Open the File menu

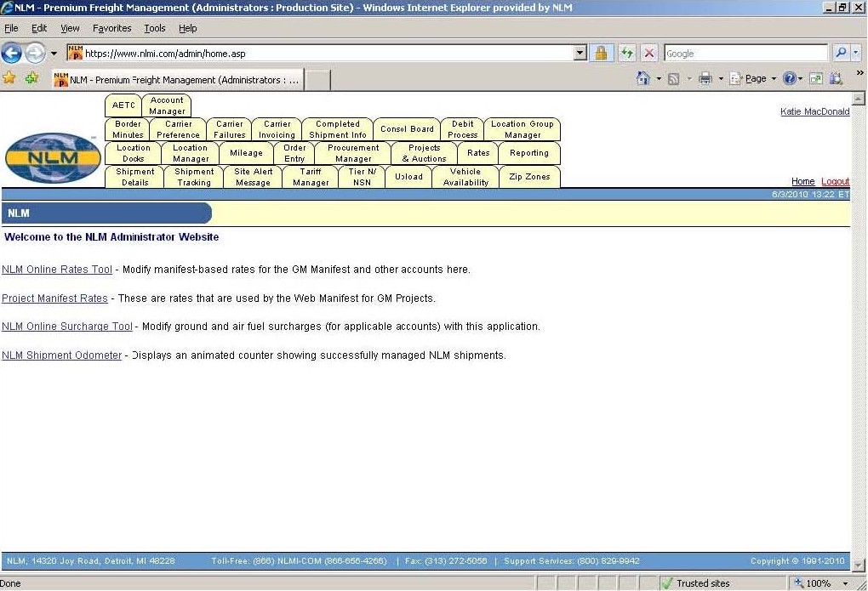[x=11, y=28]
